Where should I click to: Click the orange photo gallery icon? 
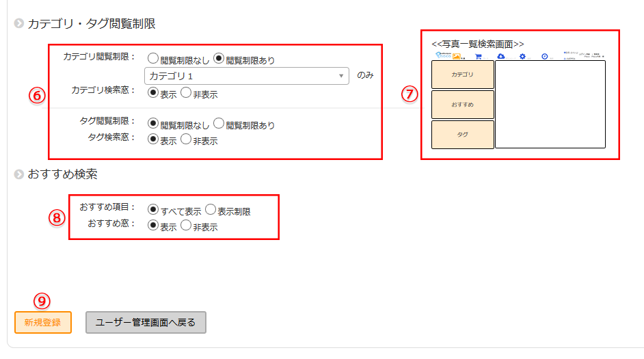point(456,56)
